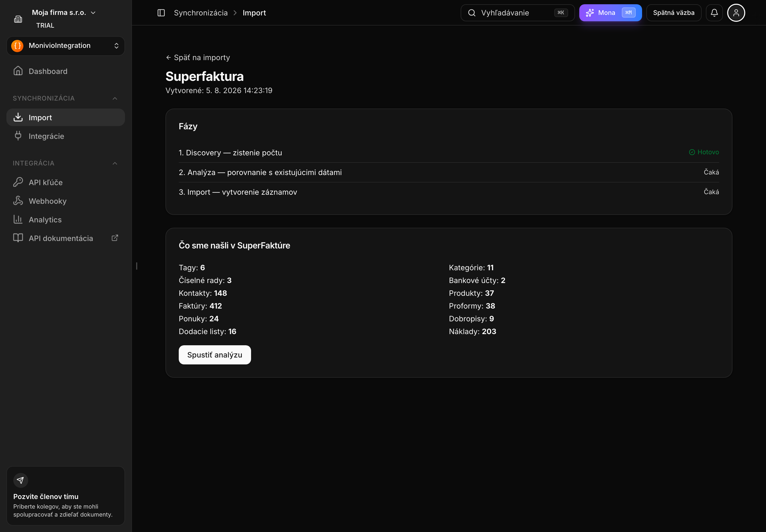
Task: Click the API dokumentácia book icon
Action: pyautogui.click(x=18, y=238)
